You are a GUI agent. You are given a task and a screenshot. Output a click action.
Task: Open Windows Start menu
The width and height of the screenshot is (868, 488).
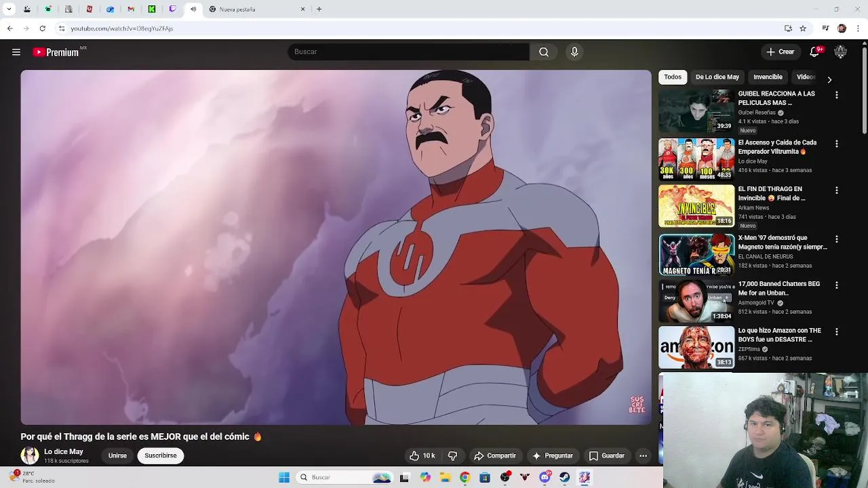coord(284,477)
